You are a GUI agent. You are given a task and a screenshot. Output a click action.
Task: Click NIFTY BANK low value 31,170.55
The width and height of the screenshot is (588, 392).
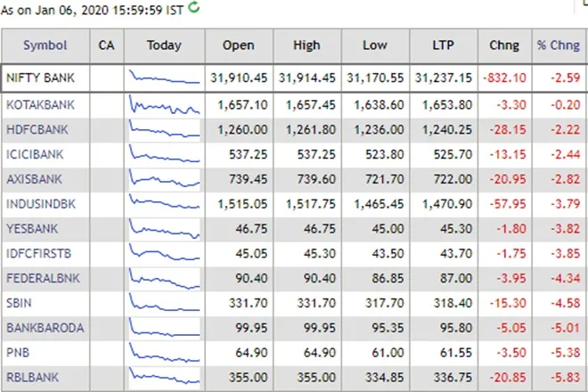[375, 78]
